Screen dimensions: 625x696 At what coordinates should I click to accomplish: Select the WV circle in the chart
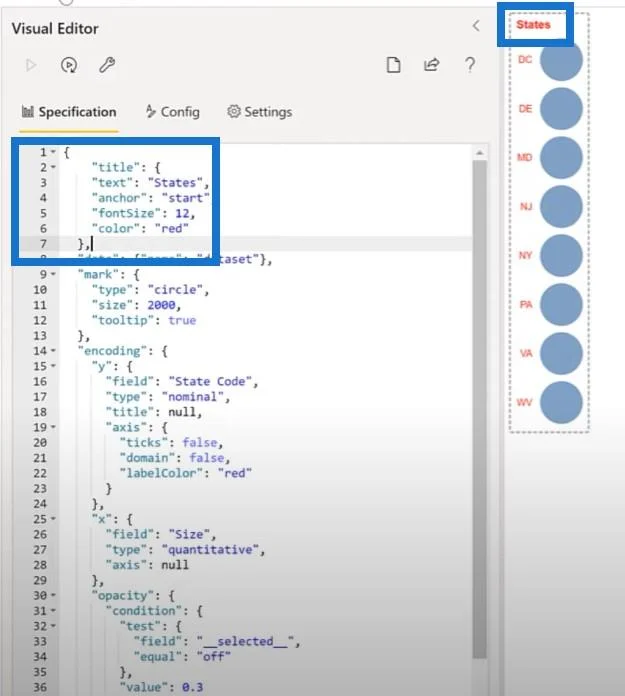click(561, 402)
